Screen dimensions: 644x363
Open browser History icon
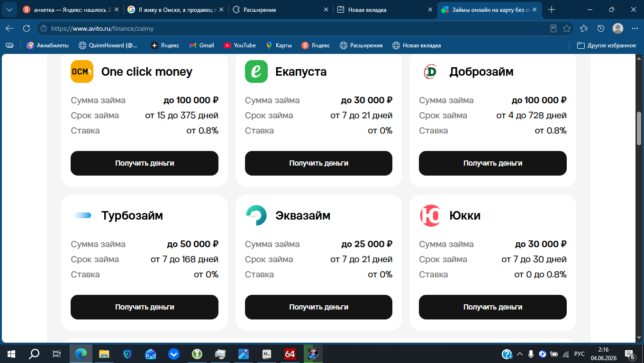601,28
